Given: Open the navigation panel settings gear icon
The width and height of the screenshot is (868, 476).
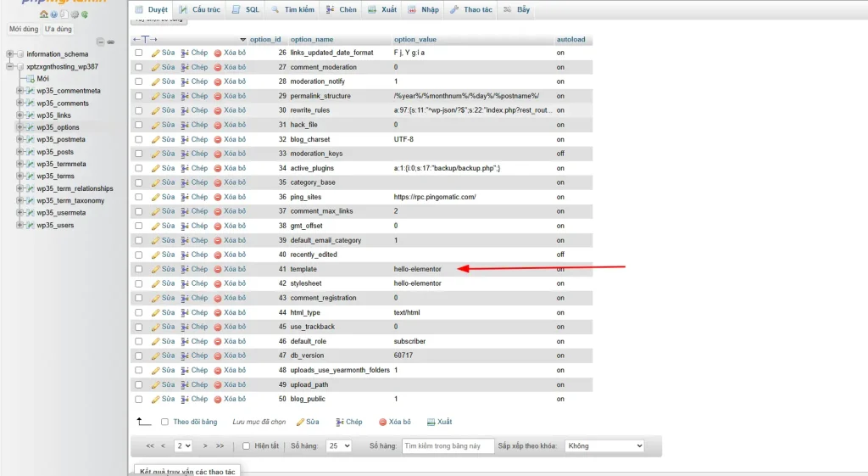Looking at the screenshot, I should click(x=75, y=14).
